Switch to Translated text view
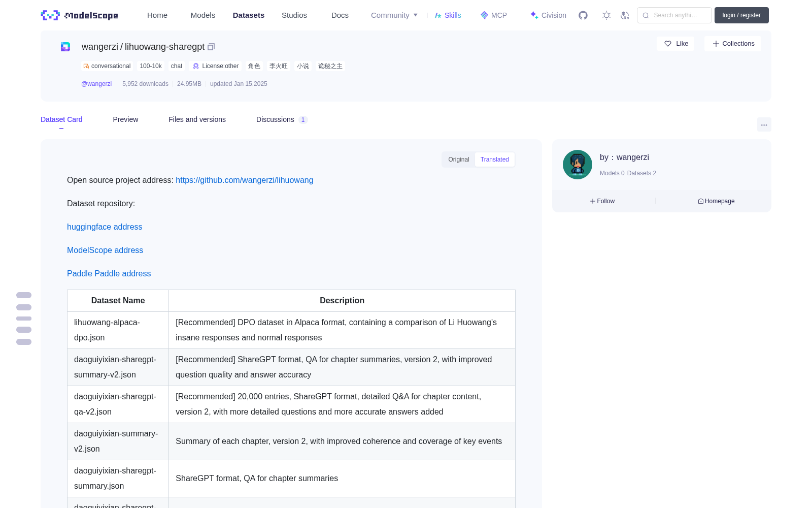Viewport: 812px width, 508px height. 495,160
